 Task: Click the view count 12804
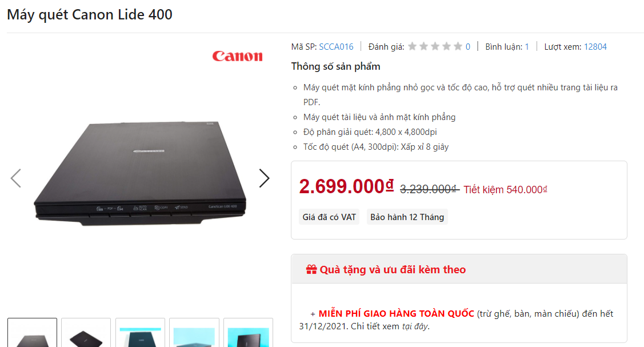pyautogui.click(x=595, y=47)
